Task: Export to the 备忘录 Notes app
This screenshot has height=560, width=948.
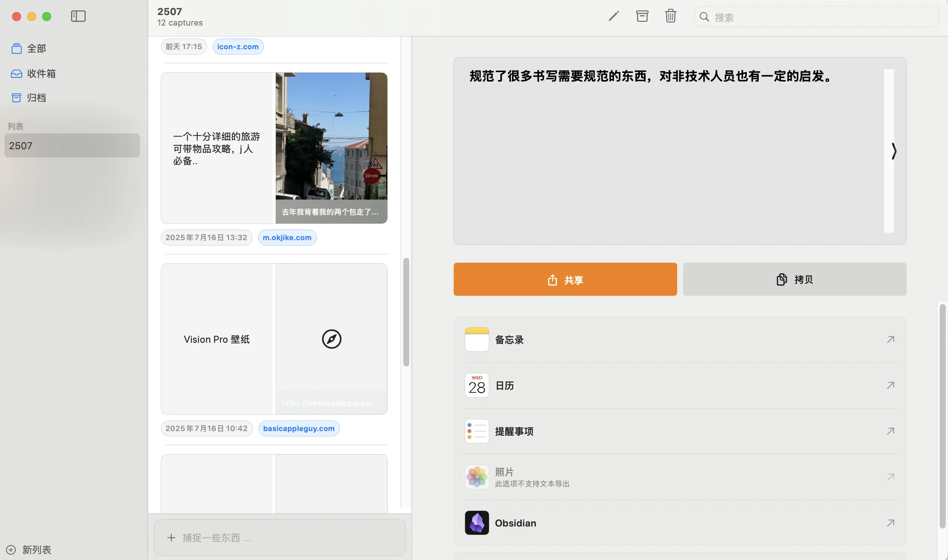Action: pyautogui.click(x=509, y=340)
